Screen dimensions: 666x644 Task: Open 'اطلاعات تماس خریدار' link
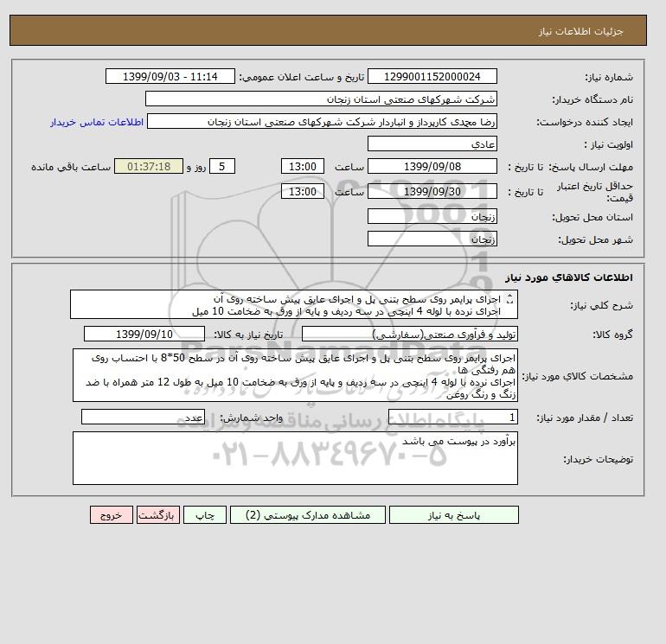point(97,122)
